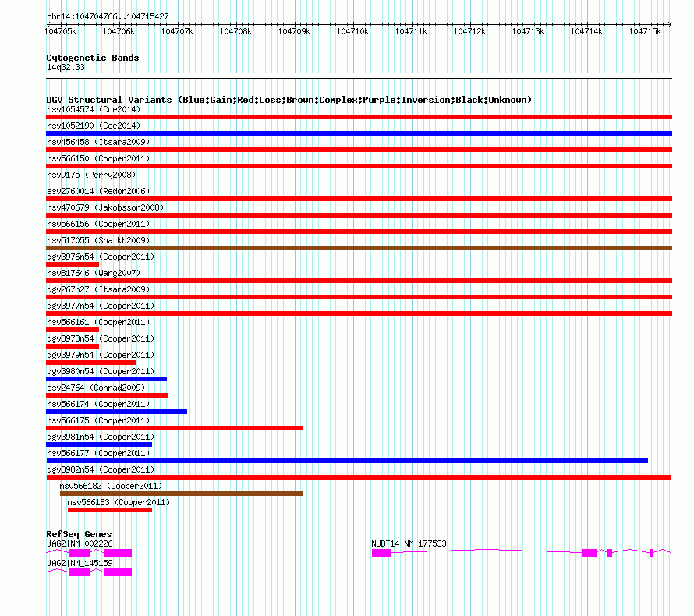This screenshot has height=616, width=694.
Task: Click the nsv1054574 (Coe2014) red variant bar
Action: 359,117
